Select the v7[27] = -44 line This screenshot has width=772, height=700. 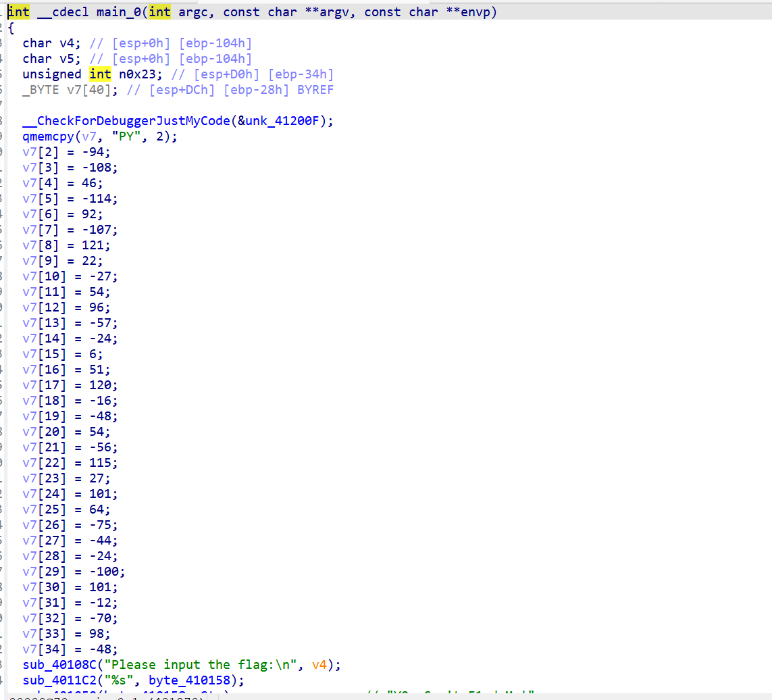[x=70, y=541]
